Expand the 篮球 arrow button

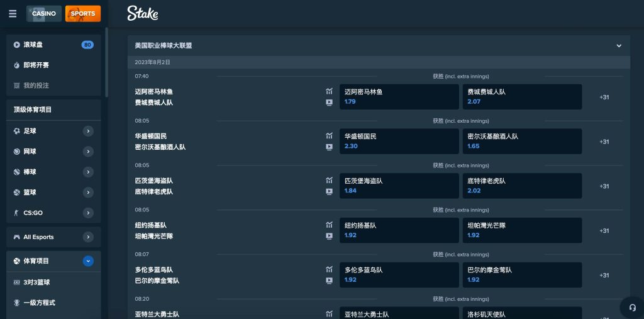88,193
